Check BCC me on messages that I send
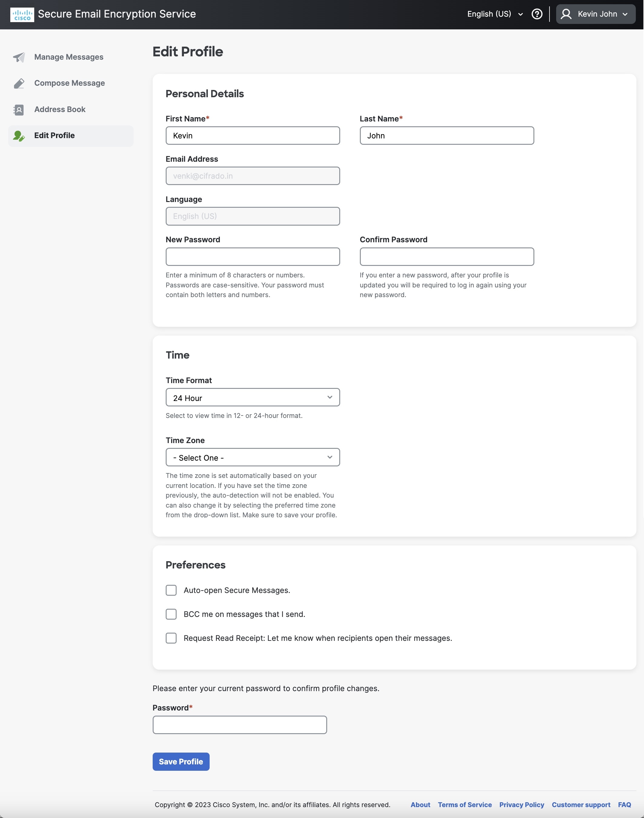644x818 pixels. (x=171, y=614)
